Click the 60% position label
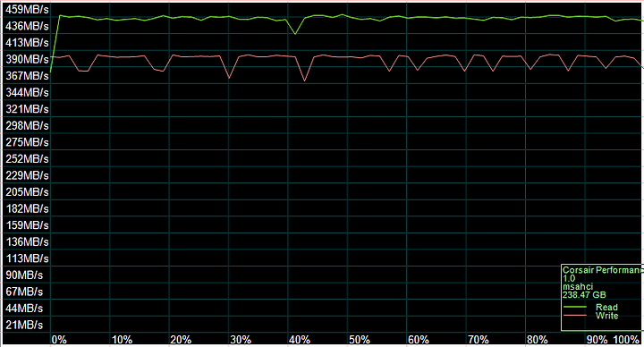The height and width of the screenshot is (347, 644). click(x=419, y=340)
